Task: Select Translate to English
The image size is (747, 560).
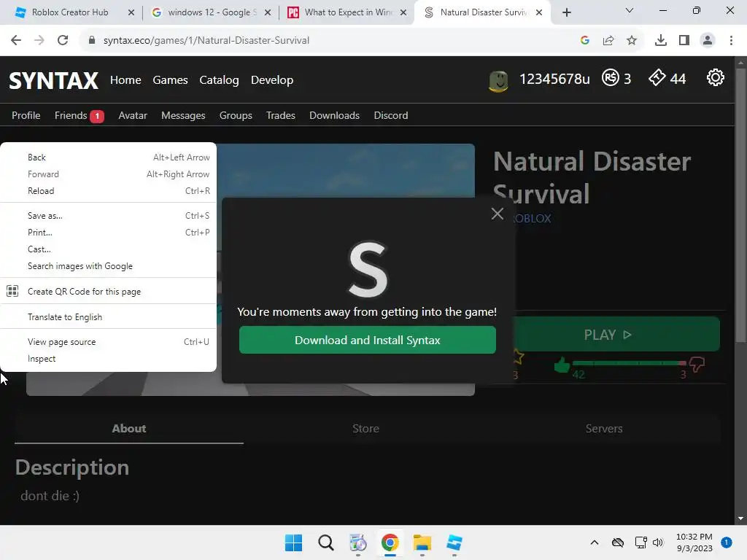Action: (x=108, y=317)
